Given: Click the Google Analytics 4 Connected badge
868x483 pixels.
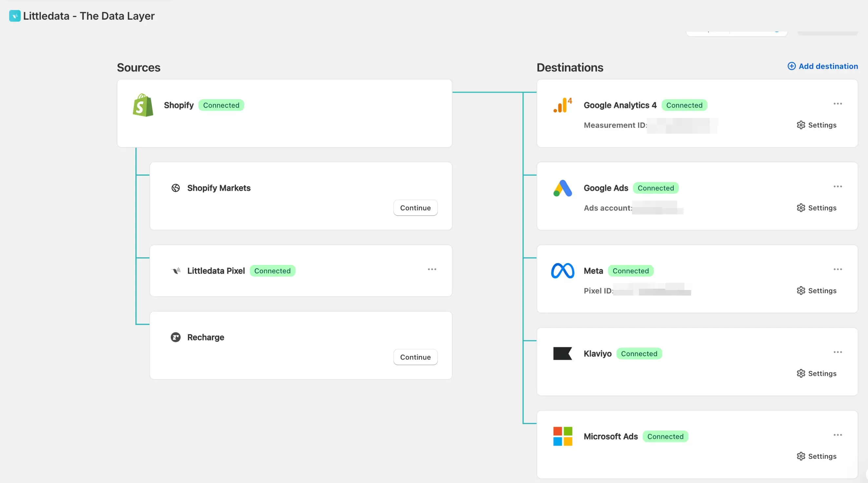Looking at the screenshot, I should coord(684,105).
